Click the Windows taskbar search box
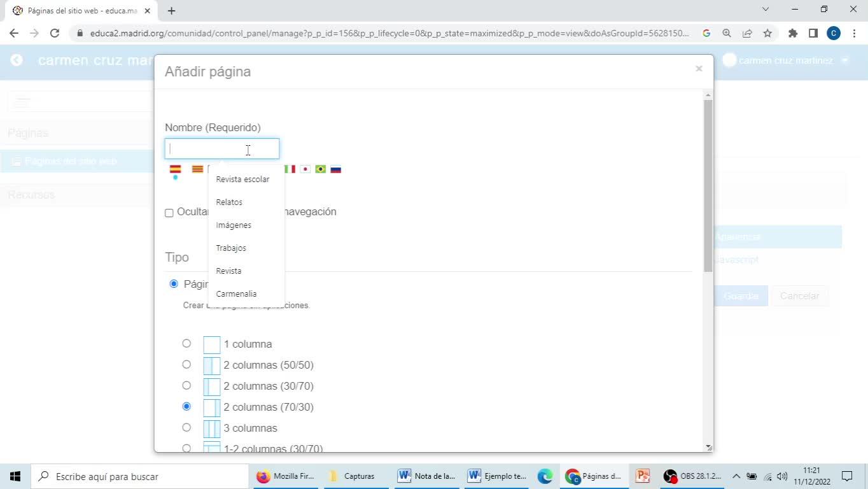Viewport: 868px width, 489px height. click(x=139, y=476)
